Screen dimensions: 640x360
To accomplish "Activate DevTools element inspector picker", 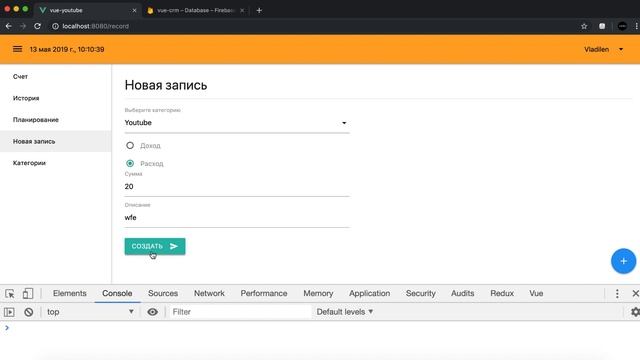I will [10, 293].
